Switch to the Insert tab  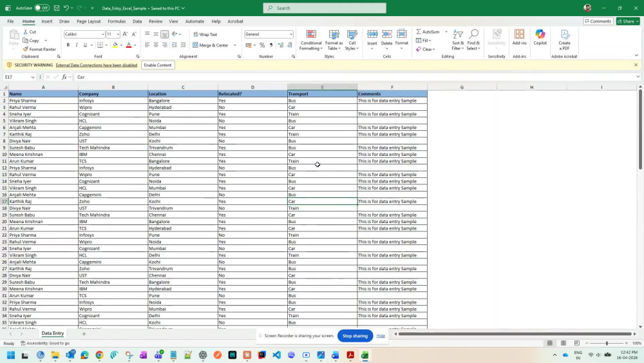(47, 21)
